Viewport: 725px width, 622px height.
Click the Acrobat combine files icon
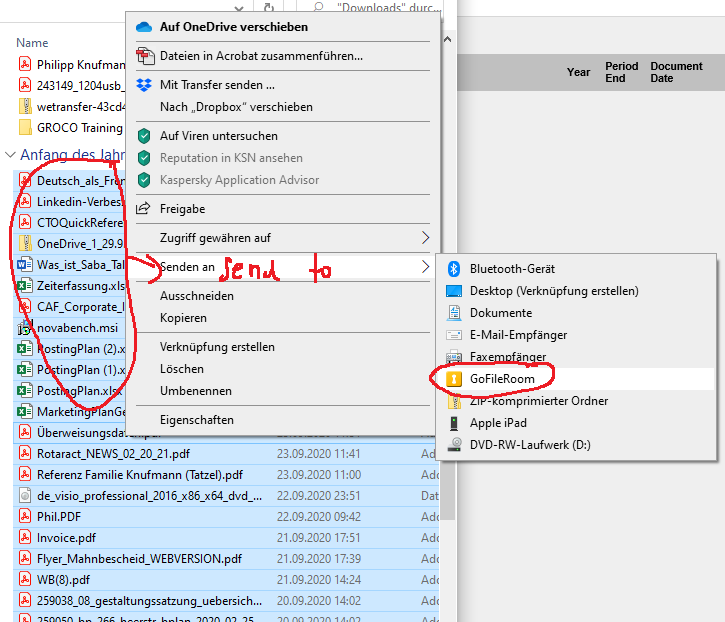tap(145, 56)
